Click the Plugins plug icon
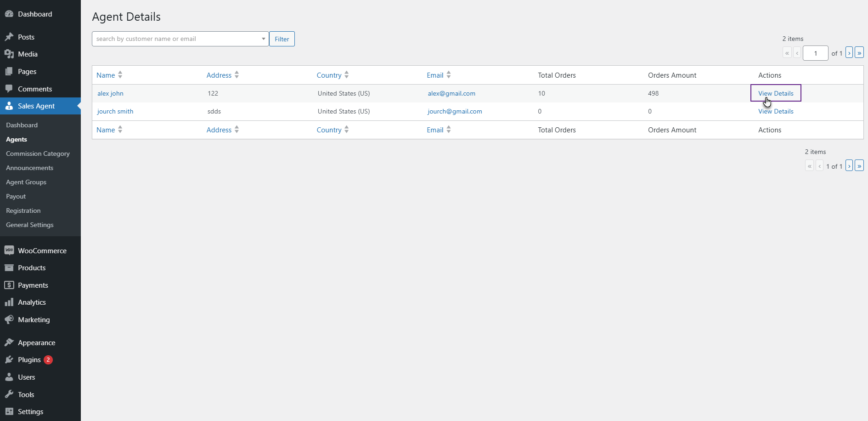 [9, 360]
